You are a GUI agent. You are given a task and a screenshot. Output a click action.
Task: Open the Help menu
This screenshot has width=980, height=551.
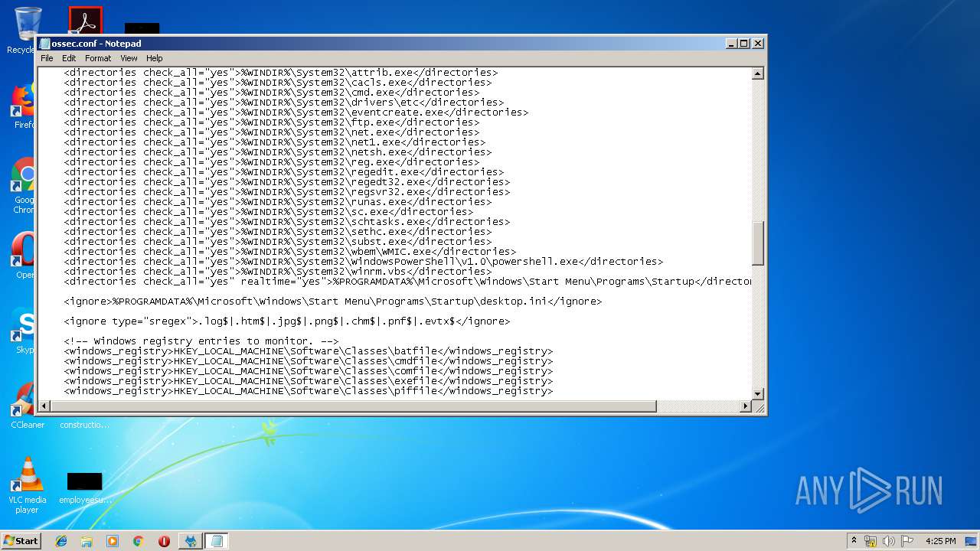click(155, 58)
